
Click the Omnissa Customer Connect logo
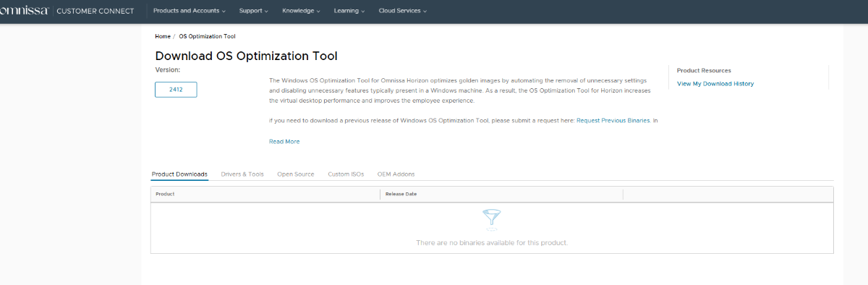pyautogui.click(x=67, y=11)
